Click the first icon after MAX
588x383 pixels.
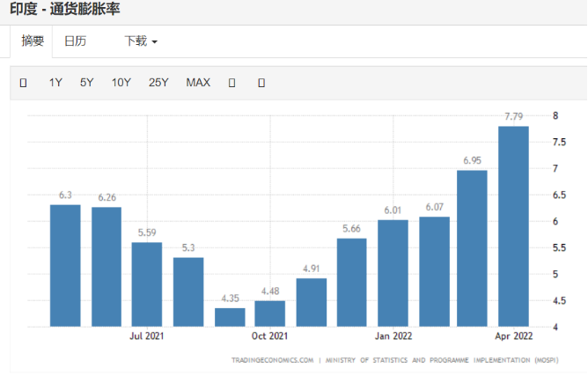point(232,83)
